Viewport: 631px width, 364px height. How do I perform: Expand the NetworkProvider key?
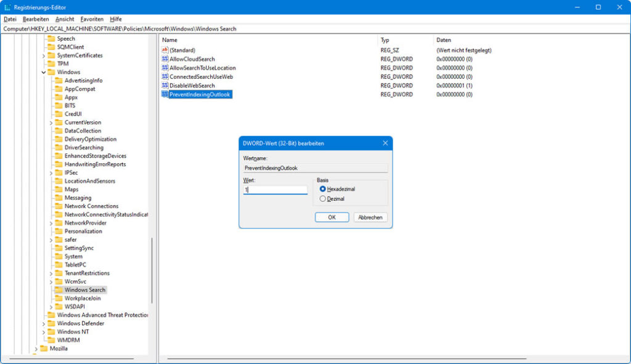click(x=51, y=223)
